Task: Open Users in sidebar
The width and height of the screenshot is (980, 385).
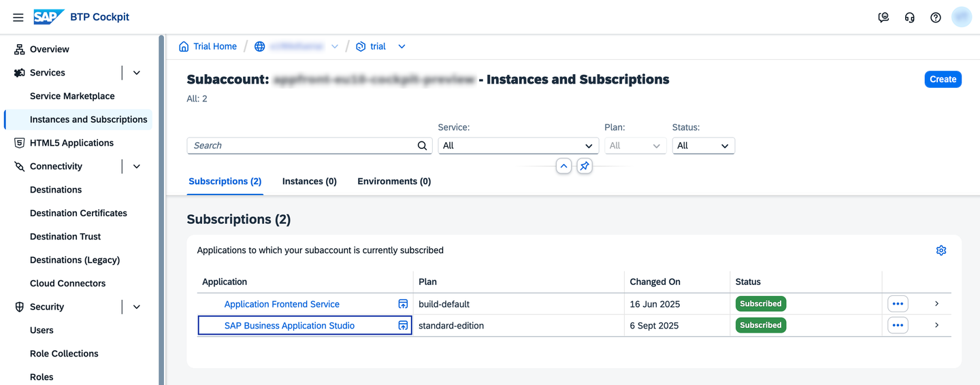Action: coord(42,331)
